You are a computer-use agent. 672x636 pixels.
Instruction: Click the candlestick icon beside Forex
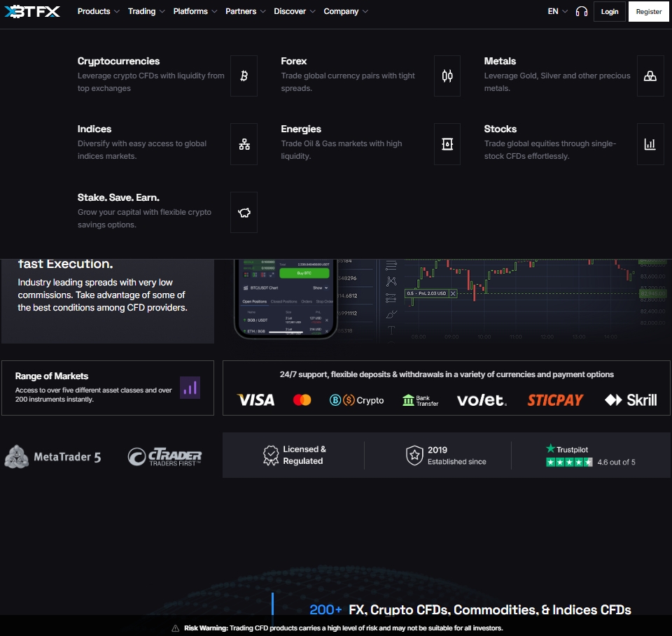pos(447,76)
